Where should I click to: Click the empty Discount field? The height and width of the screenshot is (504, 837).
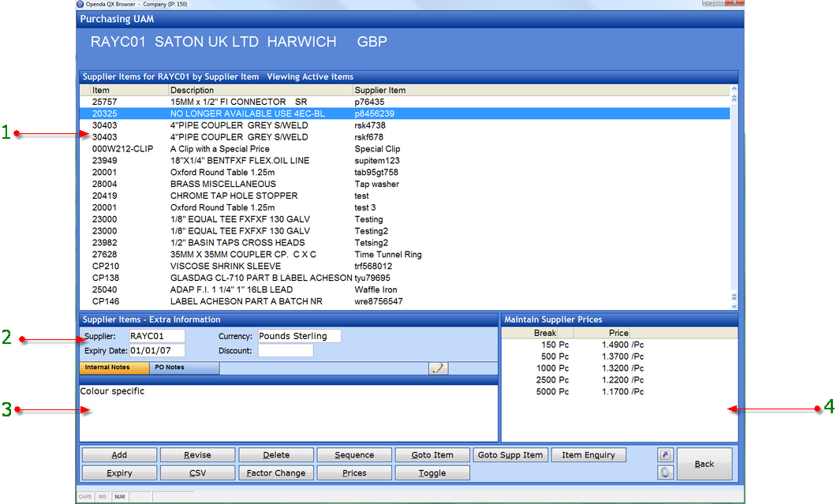tap(286, 351)
